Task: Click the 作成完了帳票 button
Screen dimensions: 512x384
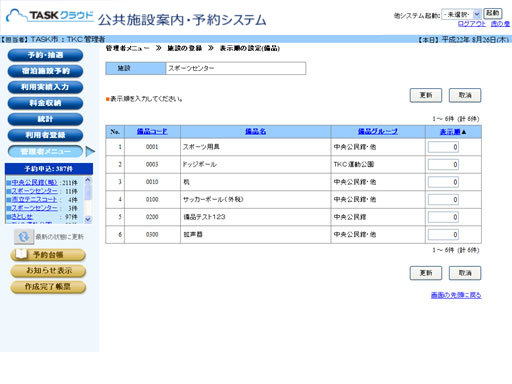Action: (x=48, y=287)
